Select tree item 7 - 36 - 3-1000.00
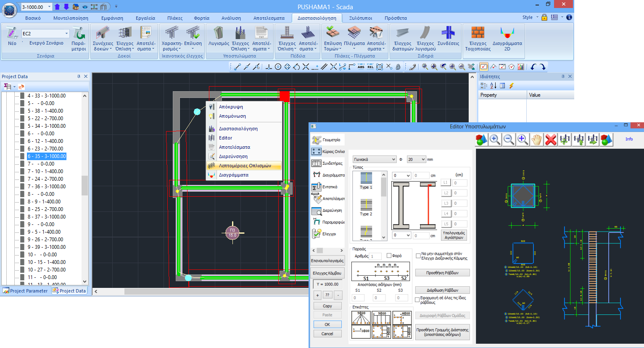This screenshot has width=644, height=348. pyautogui.click(x=47, y=187)
